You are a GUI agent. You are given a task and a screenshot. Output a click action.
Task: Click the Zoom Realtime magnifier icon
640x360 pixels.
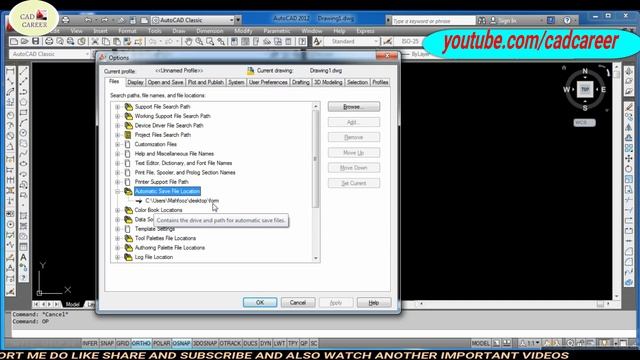pos(199,42)
